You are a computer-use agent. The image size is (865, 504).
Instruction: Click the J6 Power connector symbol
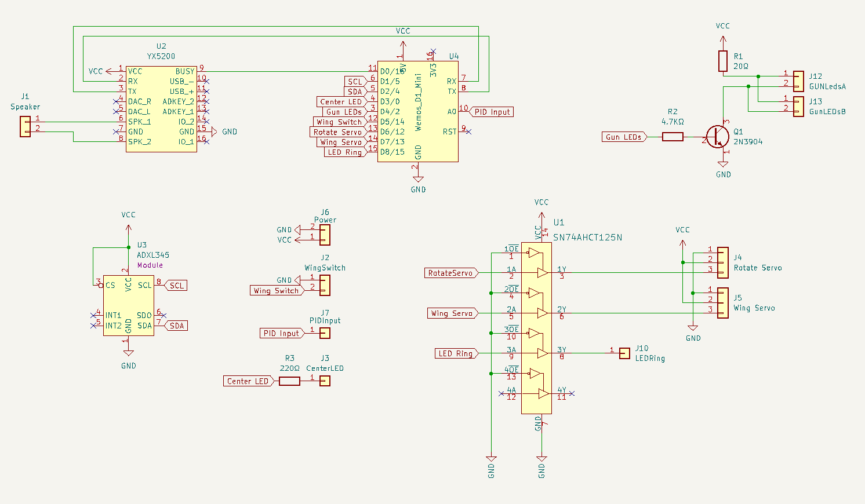[325, 235]
